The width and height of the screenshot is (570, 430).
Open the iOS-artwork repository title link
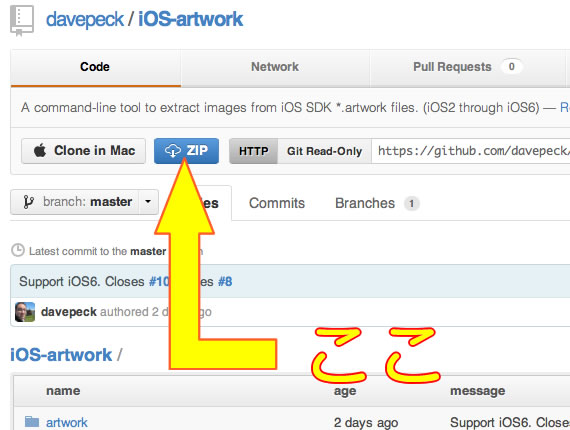190,19
